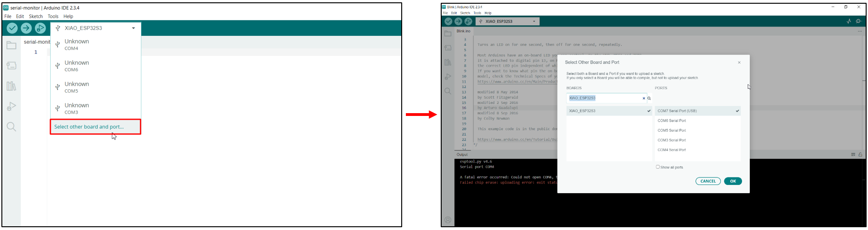Click the OK button in dialog
The image size is (868, 230).
tap(733, 181)
